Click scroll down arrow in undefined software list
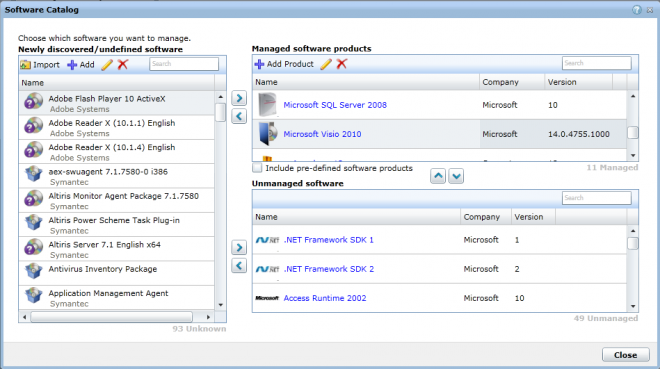 click(x=221, y=305)
